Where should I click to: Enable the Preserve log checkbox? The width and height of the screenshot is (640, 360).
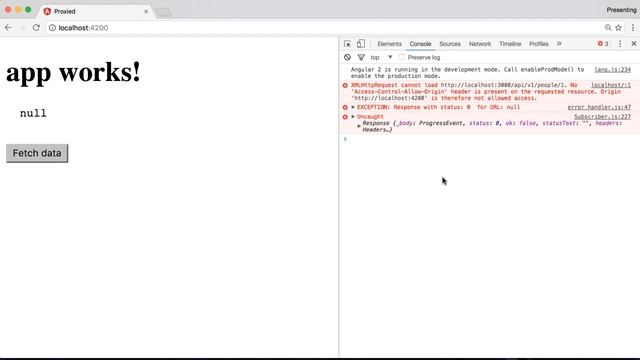coord(402,57)
